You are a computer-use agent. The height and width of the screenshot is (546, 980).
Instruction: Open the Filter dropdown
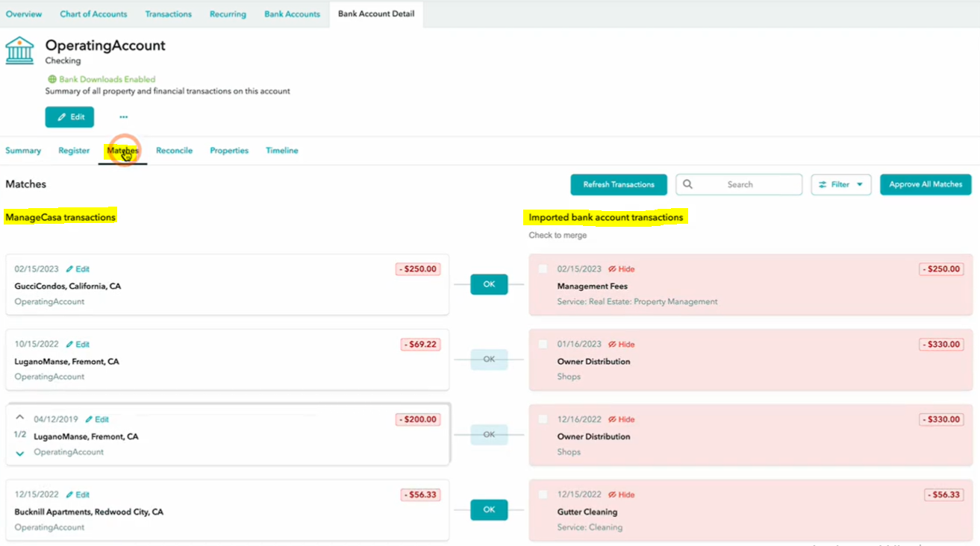(x=840, y=184)
